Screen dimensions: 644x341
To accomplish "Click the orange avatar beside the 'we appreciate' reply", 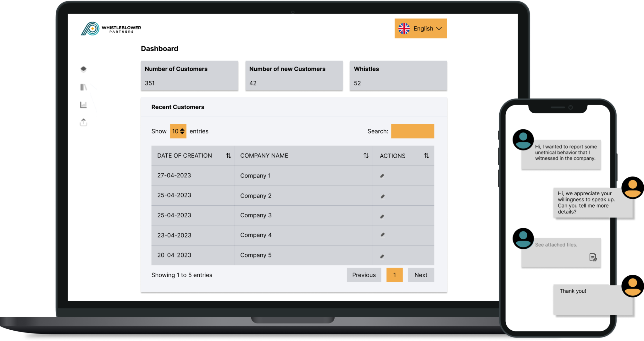I will 633,187.
